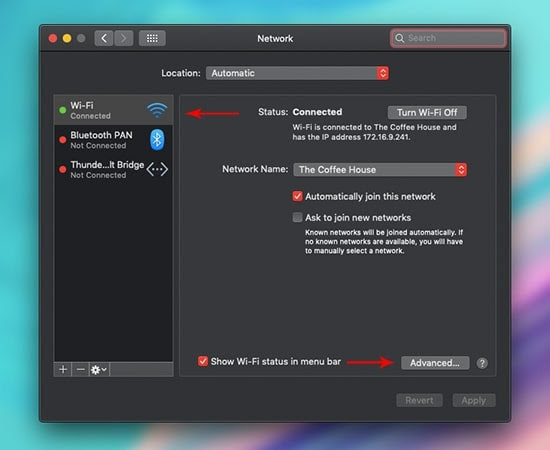
Task: Click the IP address 172.16.9.241 text
Action: (x=386, y=137)
